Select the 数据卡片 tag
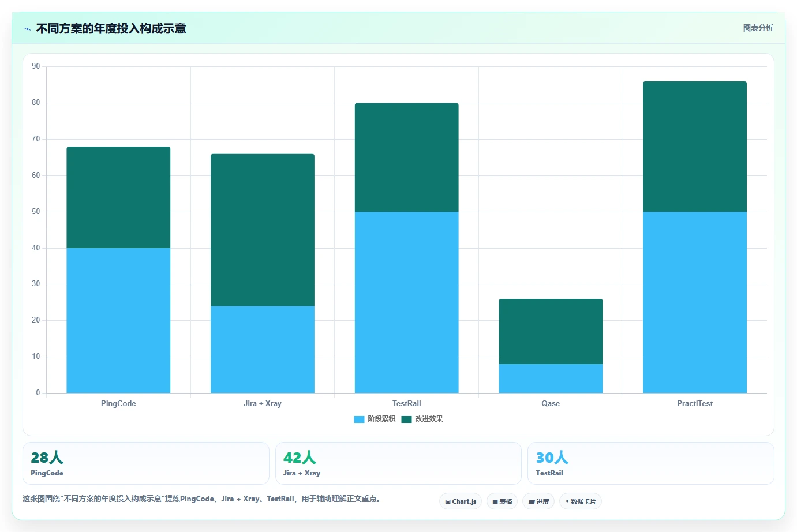Image resolution: width=797 pixels, height=532 pixels. coord(581,501)
